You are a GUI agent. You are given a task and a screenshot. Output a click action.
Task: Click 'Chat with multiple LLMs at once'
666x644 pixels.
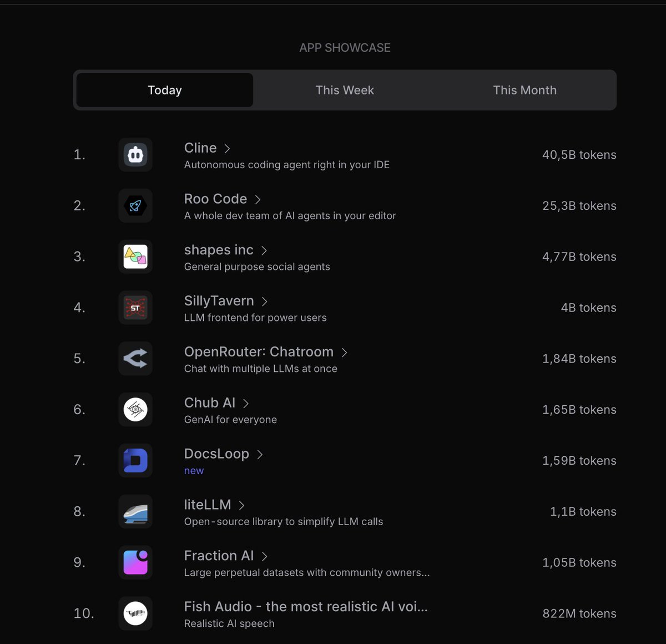pos(261,369)
